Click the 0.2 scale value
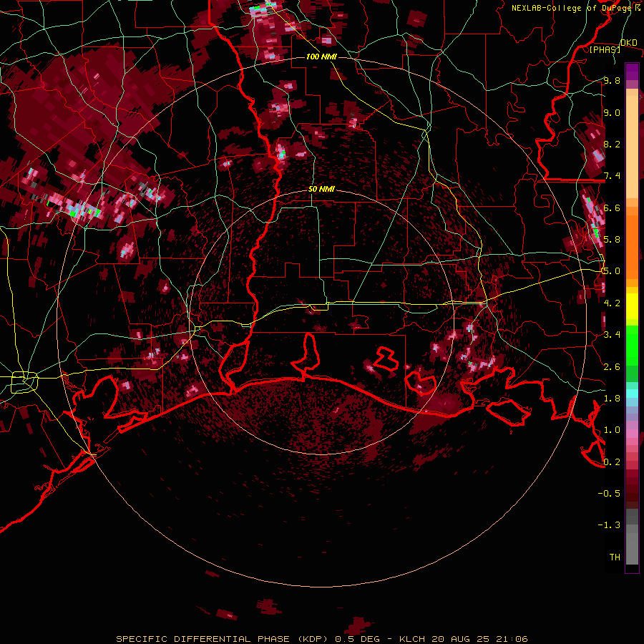Viewport: 644px width, 644px height. (x=612, y=462)
